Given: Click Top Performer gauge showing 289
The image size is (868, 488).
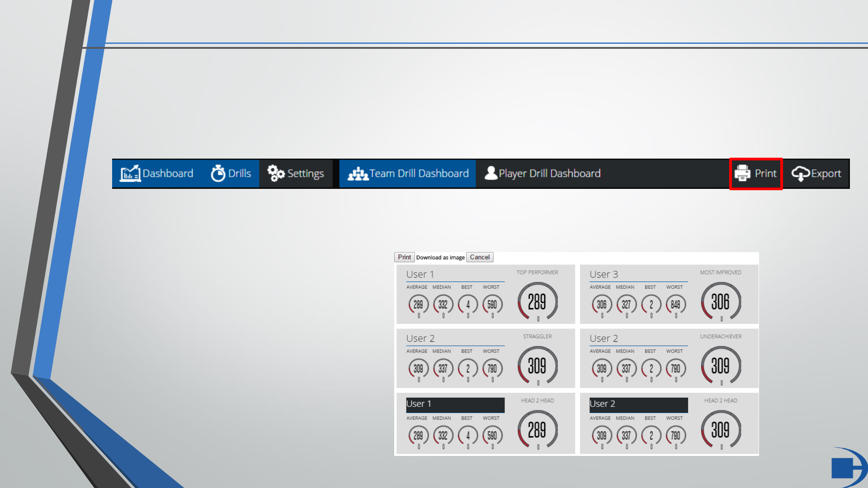Looking at the screenshot, I should coord(537,301).
